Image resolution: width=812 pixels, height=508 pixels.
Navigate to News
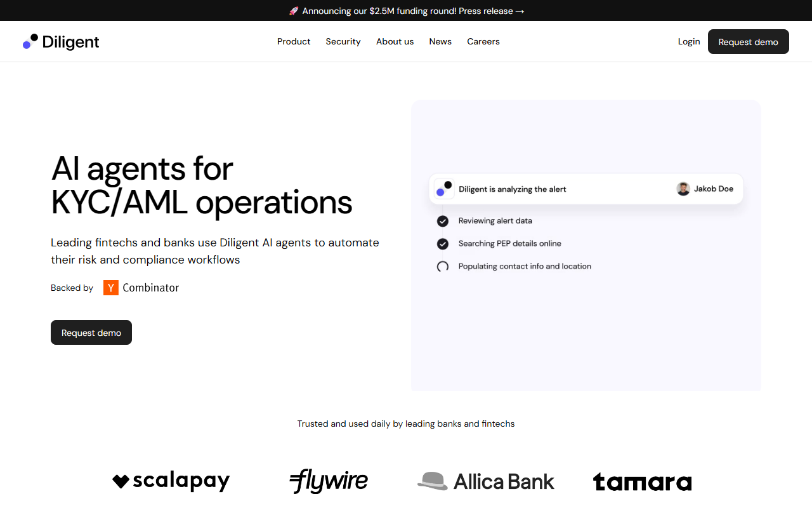point(440,41)
